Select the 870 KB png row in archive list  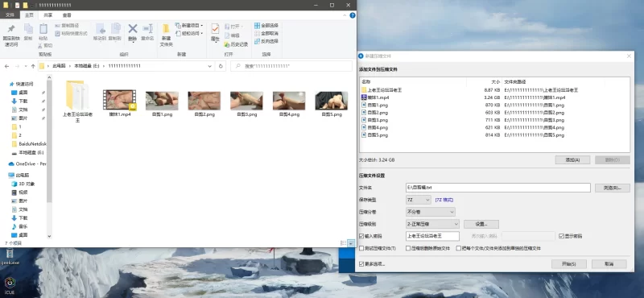point(494,105)
